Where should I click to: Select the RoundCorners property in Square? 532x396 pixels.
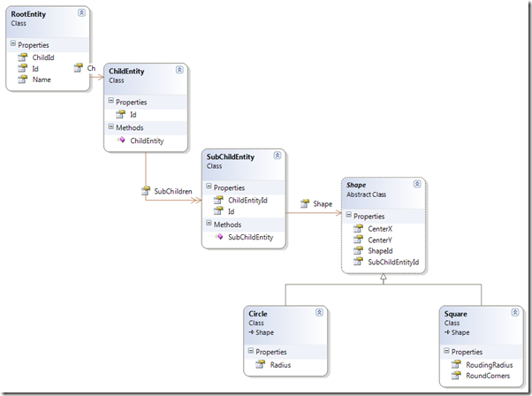488,376
